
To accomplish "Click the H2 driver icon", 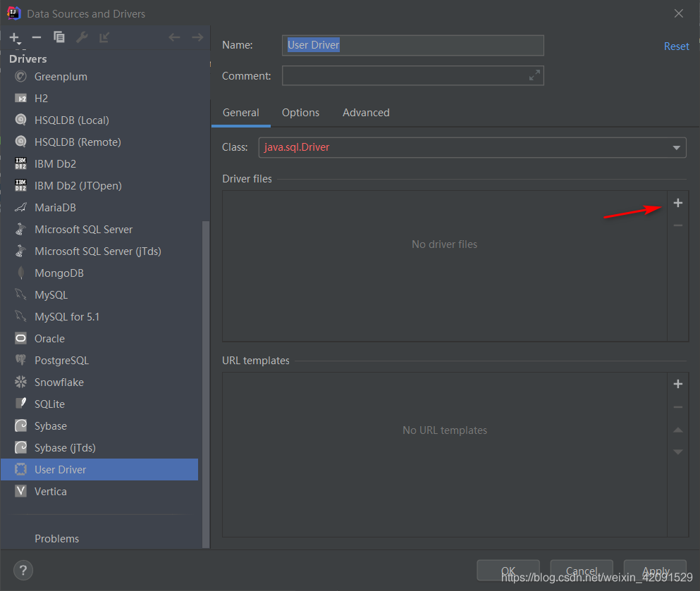I will click(x=20, y=98).
